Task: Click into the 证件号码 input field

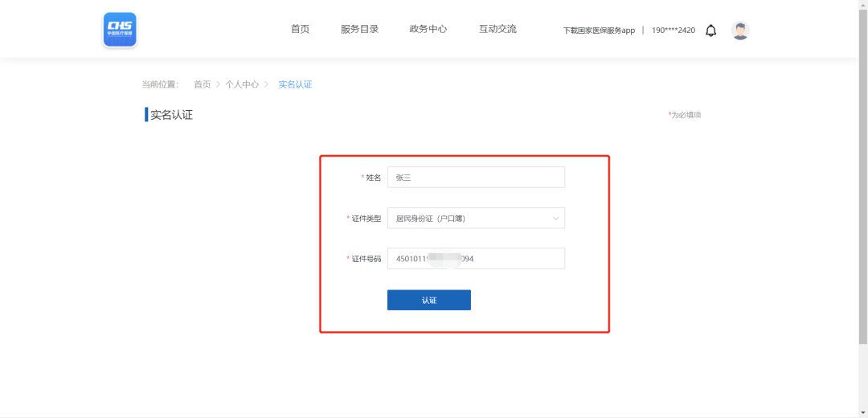Action: [x=476, y=258]
